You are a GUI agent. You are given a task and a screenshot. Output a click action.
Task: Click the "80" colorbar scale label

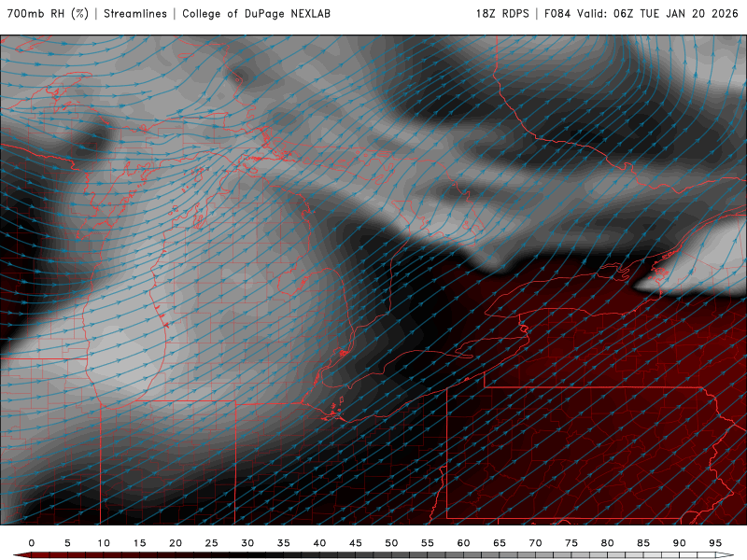608,543
